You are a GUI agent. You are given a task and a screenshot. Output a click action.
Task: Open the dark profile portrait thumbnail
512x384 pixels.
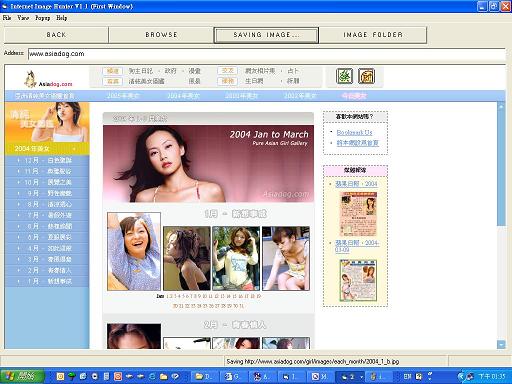[x=187, y=258]
